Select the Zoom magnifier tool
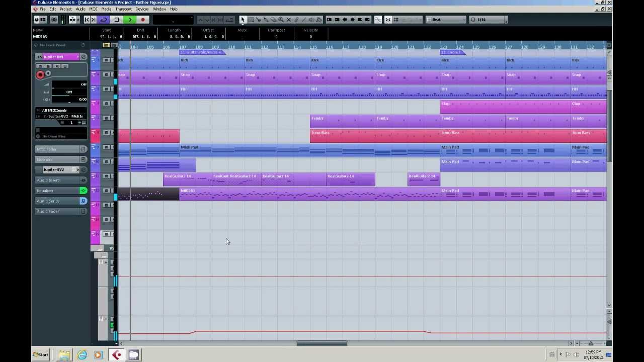Image resolution: width=644 pixels, height=362 pixels. tap(281, 20)
